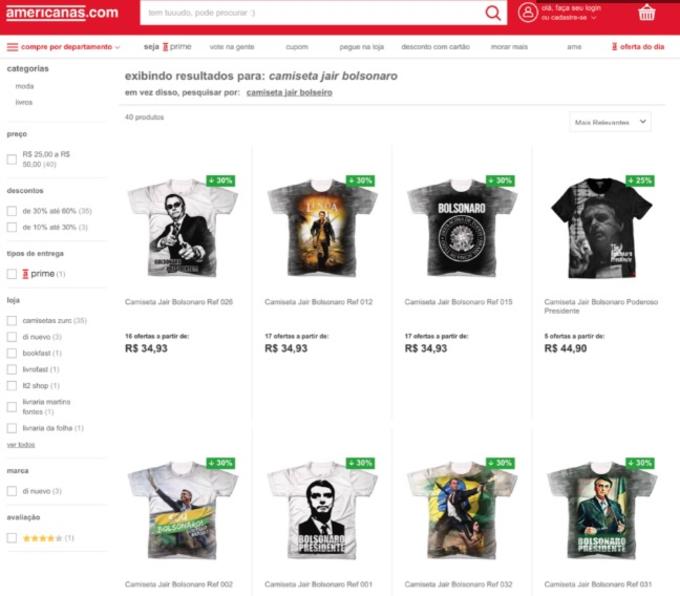Click the user account avatar icon
Viewport: 680px width, 596px height.
528,13
